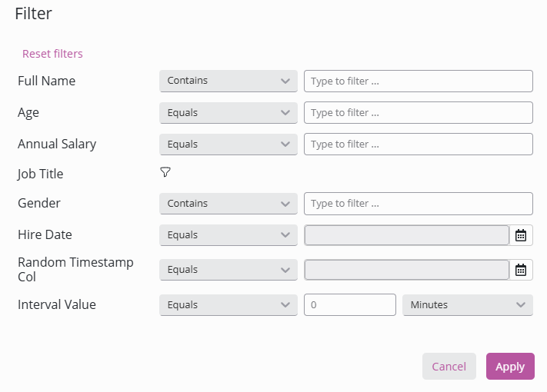Image resolution: width=547 pixels, height=392 pixels.
Task: Open the Age operator dropdown
Action: click(x=228, y=112)
